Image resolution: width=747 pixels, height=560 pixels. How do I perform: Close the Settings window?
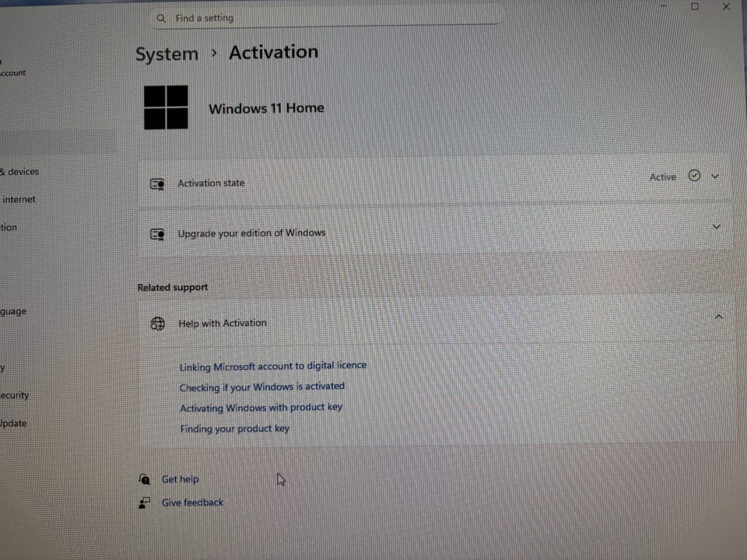pyautogui.click(x=726, y=6)
